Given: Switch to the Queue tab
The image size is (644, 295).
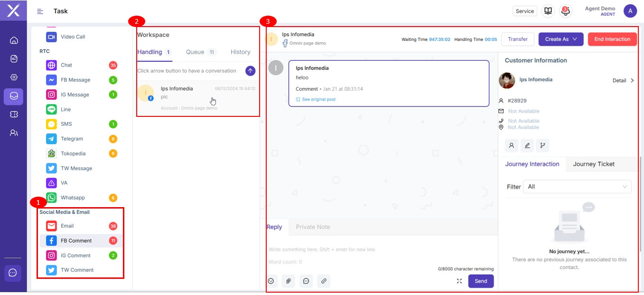Looking at the screenshot, I should click(201, 52).
